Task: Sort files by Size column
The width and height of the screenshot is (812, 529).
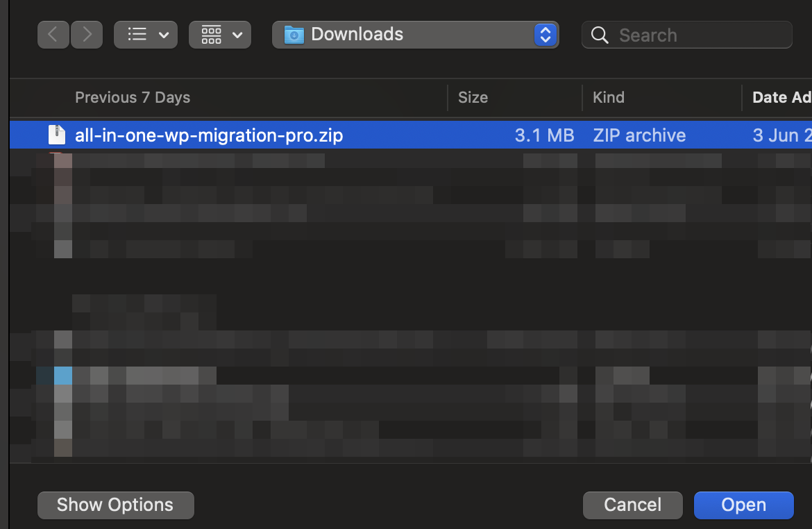Action: [x=473, y=98]
